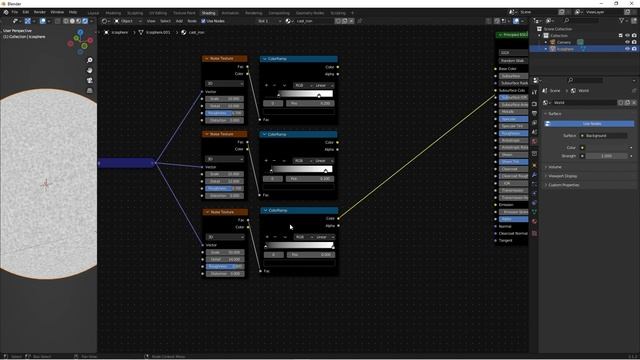Remove color stop with minus on middle ColorRamp
Viewport: 640px width, 360px height.
click(274, 161)
